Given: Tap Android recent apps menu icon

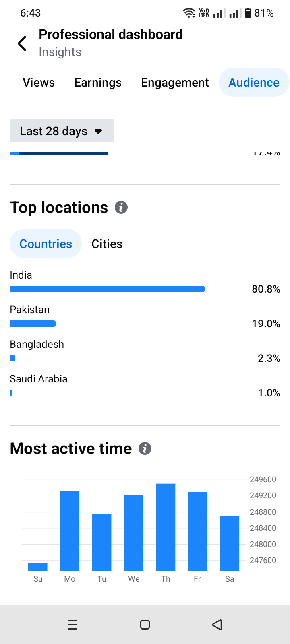Looking at the screenshot, I should click(x=72, y=625).
